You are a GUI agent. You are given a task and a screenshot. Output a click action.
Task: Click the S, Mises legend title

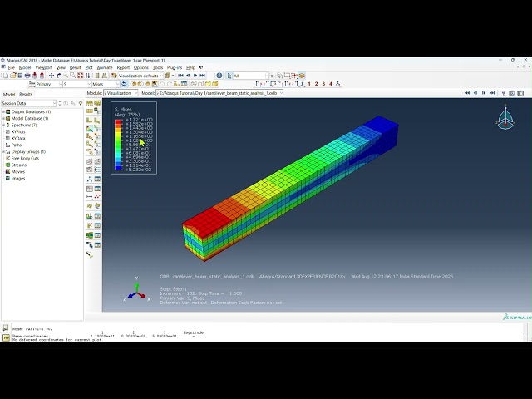(x=123, y=109)
